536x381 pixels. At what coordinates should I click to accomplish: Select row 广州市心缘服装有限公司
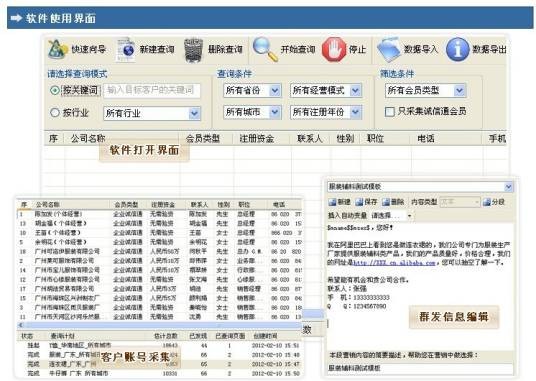[x=159, y=280]
